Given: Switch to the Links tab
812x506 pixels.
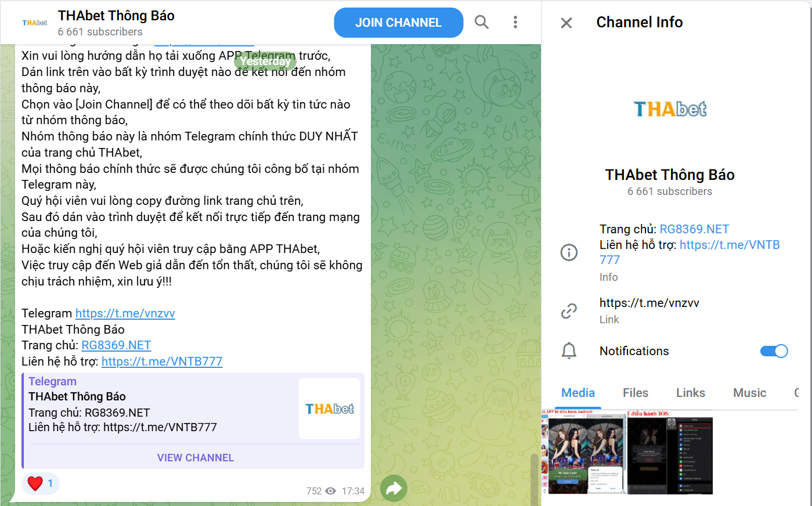Looking at the screenshot, I should coord(691,393).
